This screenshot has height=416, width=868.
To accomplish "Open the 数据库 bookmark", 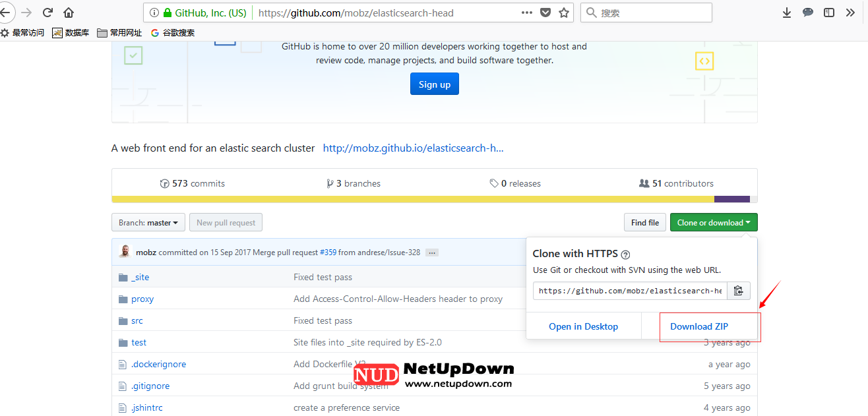I will click(71, 32).
